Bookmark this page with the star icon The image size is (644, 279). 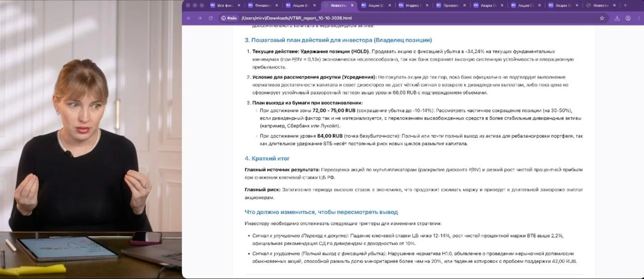click(x=602, y=18)
